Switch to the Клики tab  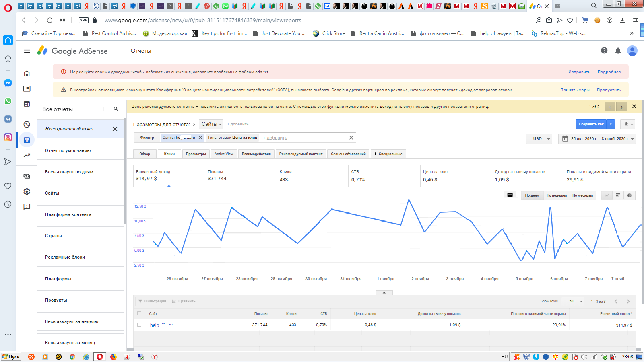(169, 154)
